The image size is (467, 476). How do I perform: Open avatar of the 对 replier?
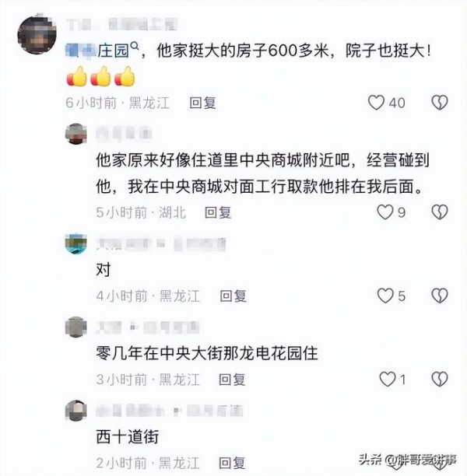click(x=76, y=243)
